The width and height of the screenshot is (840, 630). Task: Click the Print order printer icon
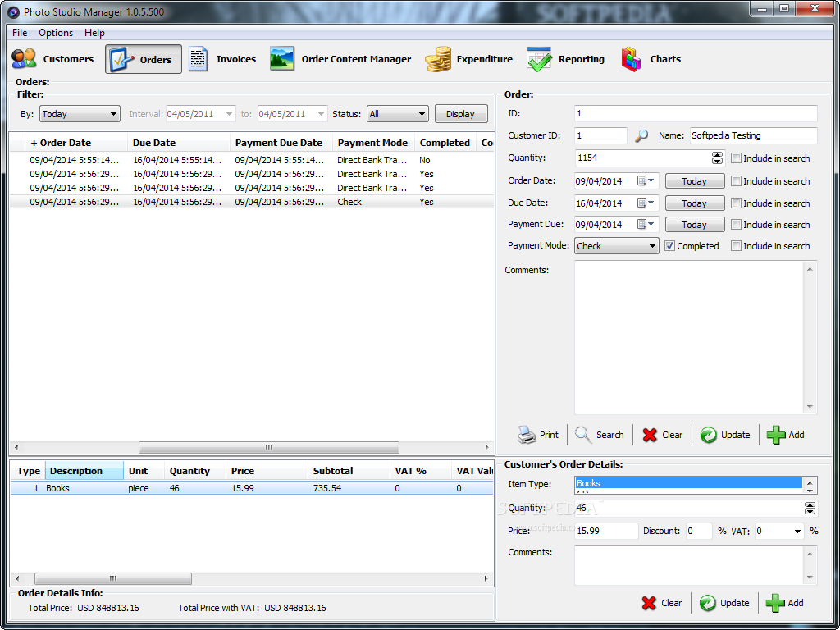(526, 435)
